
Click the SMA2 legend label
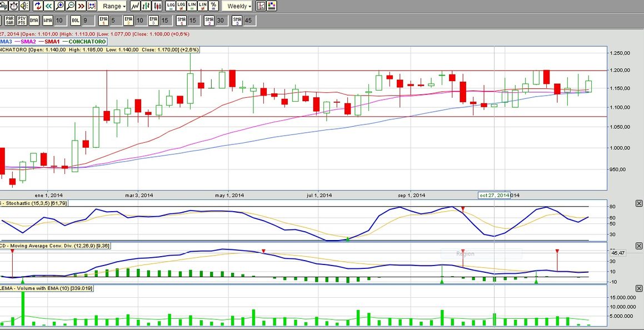pyautogui.click(x=28, y=42)
